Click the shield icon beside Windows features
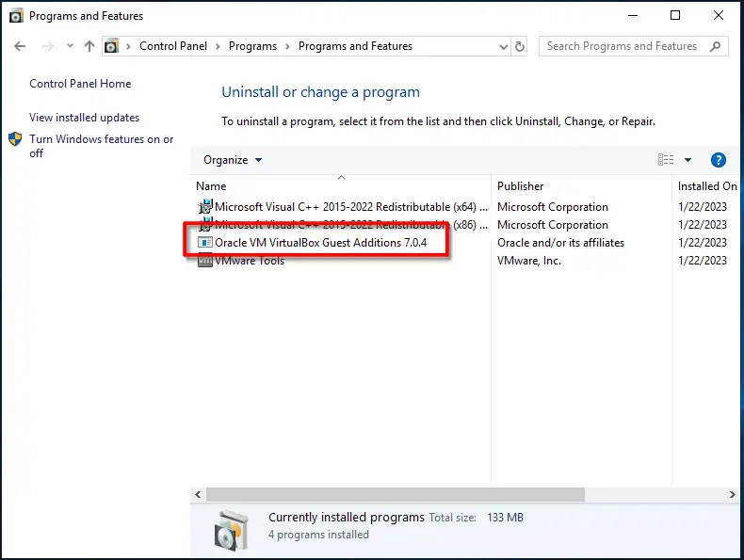This screenshot has height=560, width=744. 15,139
